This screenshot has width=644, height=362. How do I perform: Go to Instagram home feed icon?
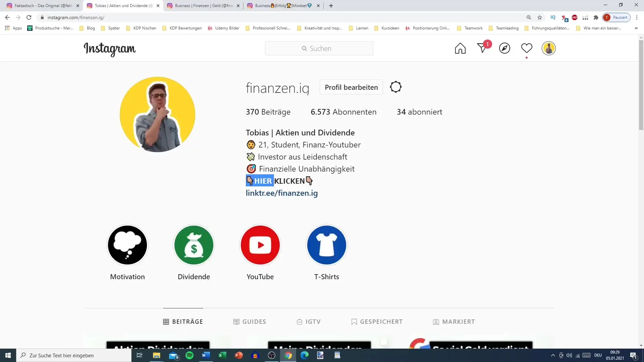[x=460, y=48]
